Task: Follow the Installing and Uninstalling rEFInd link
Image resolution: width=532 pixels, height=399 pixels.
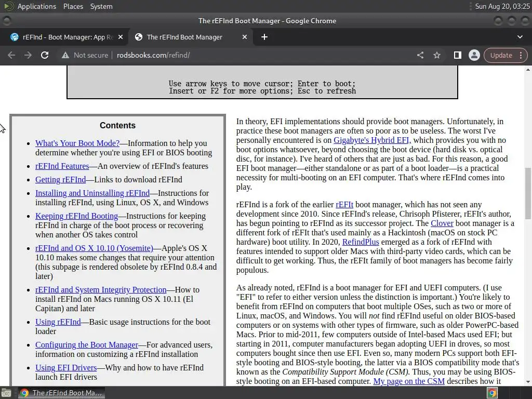Action: tap(92, 193)
